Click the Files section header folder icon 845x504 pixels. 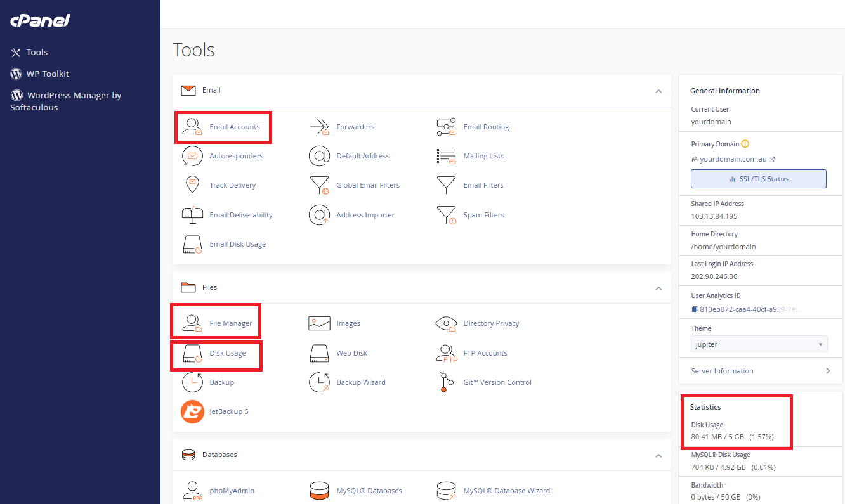pyautogui.click(x=188, y=287)
